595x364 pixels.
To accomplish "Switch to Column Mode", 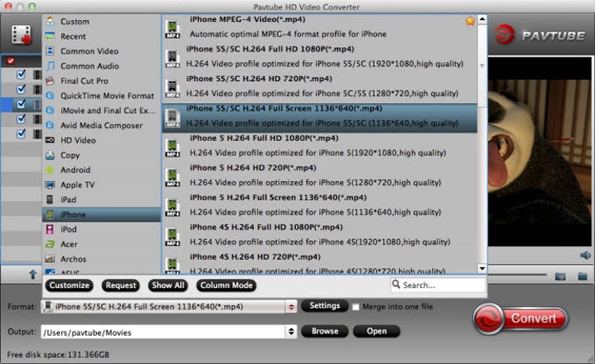I will click(x=226, y=285).
